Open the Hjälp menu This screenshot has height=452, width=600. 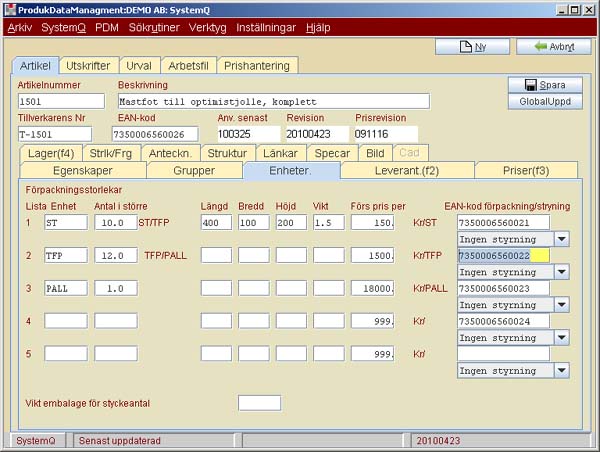[317, 28]
